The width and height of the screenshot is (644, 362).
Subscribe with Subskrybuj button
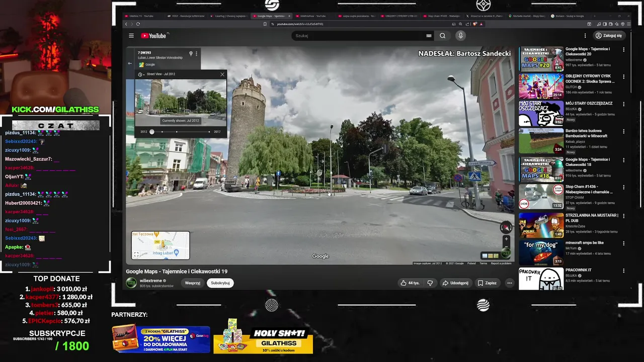pyautogui.click(x=220, y=283)
